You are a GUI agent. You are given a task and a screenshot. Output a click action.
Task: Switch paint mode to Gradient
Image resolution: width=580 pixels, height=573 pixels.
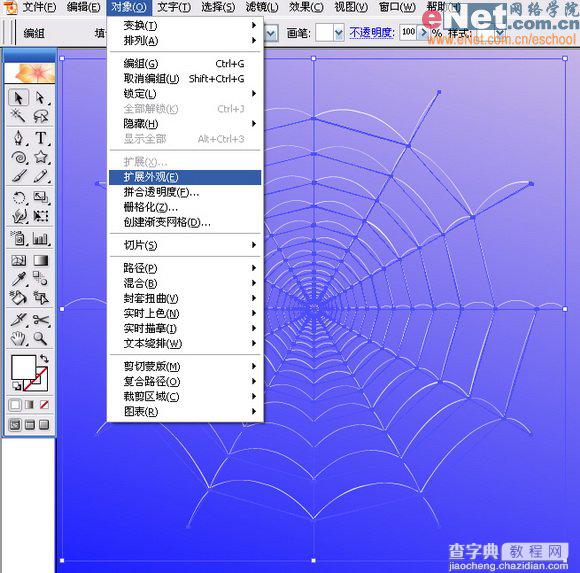tap(30, 405)
